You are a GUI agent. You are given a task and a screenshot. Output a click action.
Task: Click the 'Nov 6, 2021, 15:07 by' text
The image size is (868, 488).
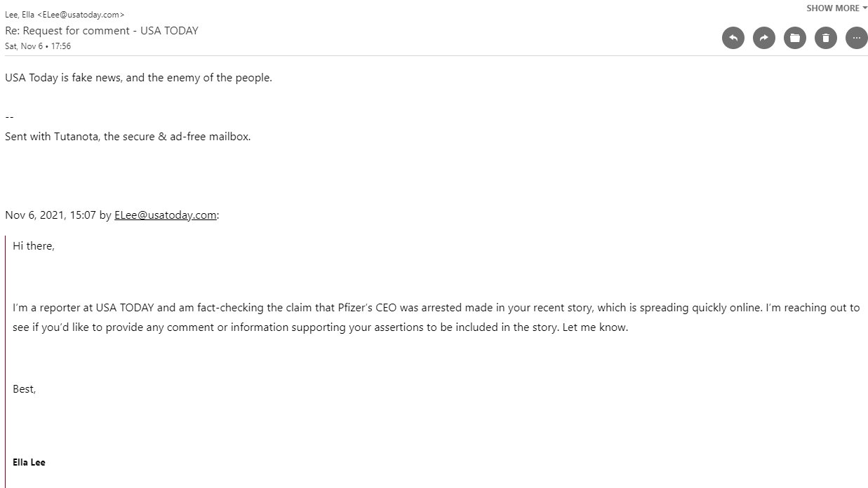[x=58, y=215]
